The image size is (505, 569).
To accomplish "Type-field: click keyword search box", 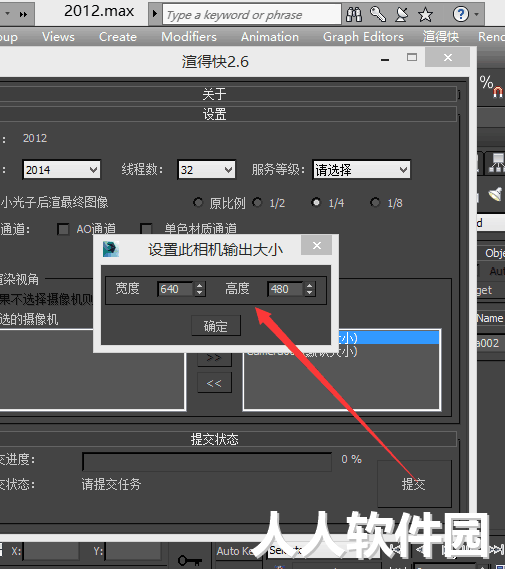I will pos(252,15).
